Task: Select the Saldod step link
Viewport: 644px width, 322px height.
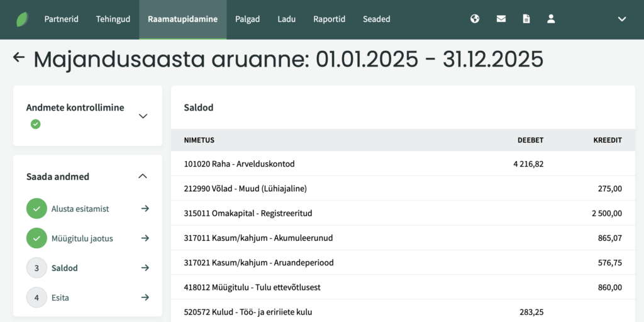Action: point(65,268)
